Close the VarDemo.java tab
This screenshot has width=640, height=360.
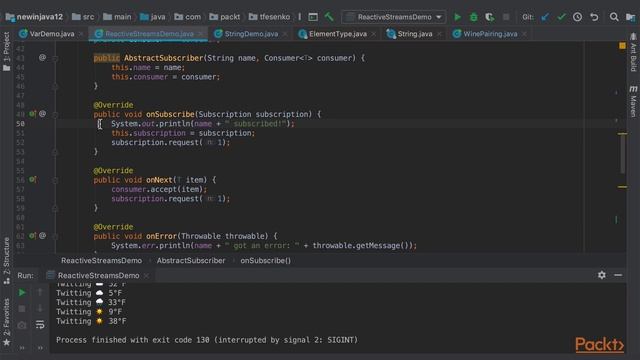81,34
